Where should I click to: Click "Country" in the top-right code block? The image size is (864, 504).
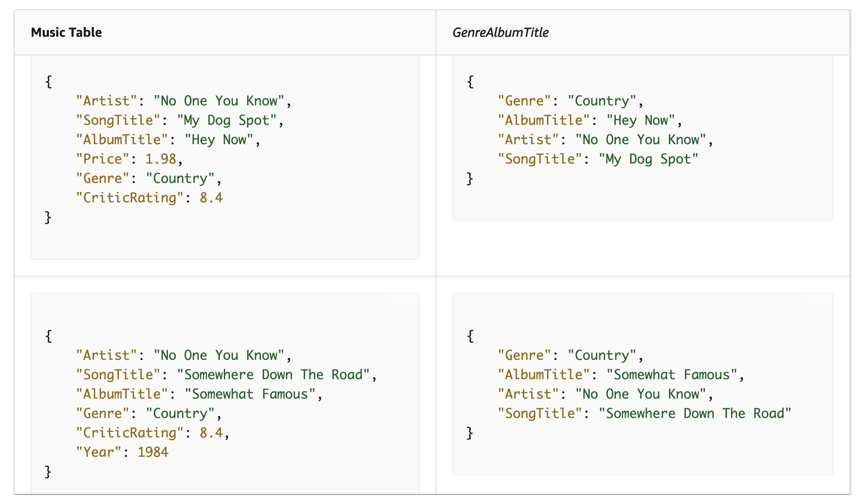[x=602, y=101]
